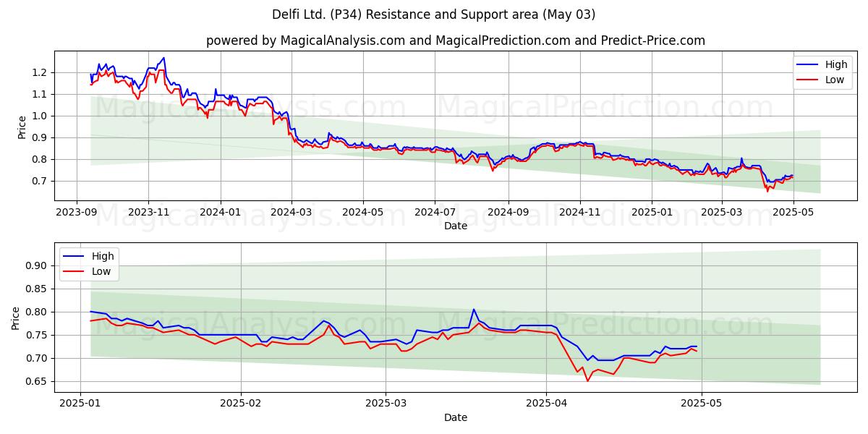Click the 'Date' axis label under the top chart
The height and width of the screenshot is (434, 868).
456,226
